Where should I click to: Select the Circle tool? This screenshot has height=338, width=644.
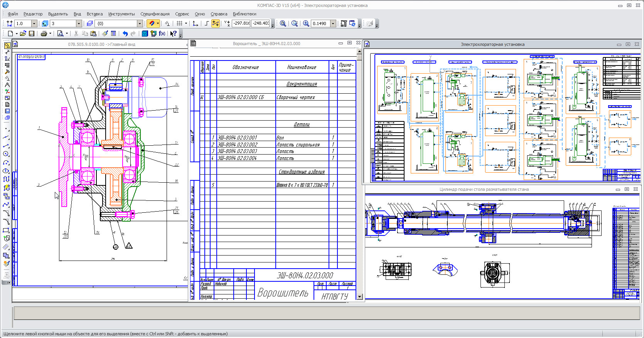pyautogui.click(x=6, y=154)
